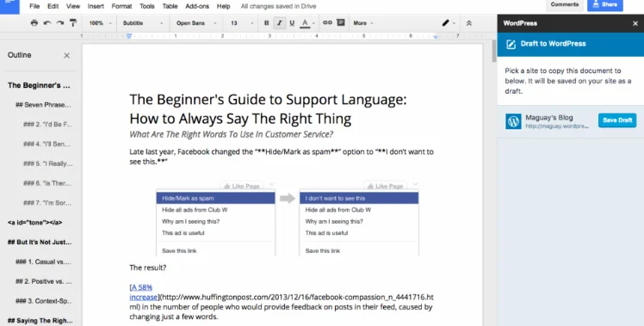Jump to '### 3. Context-Sp...' outline item
The image size is (644, 326).
point(43,301)
